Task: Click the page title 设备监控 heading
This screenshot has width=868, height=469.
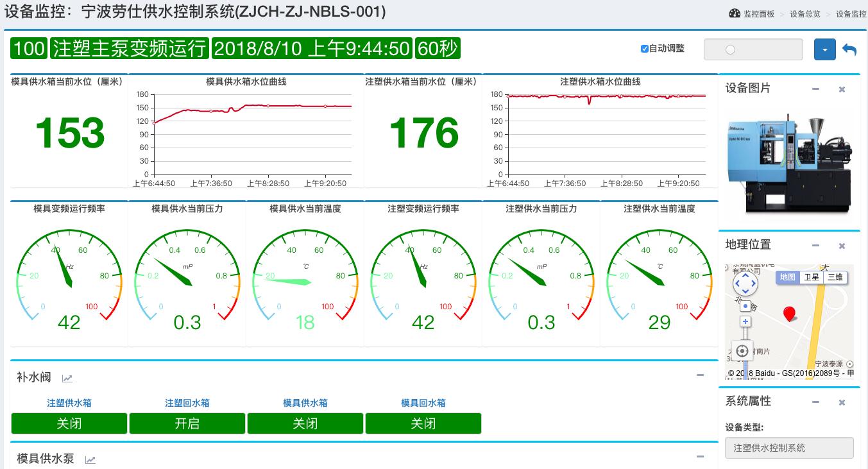Action: point(195,12)
